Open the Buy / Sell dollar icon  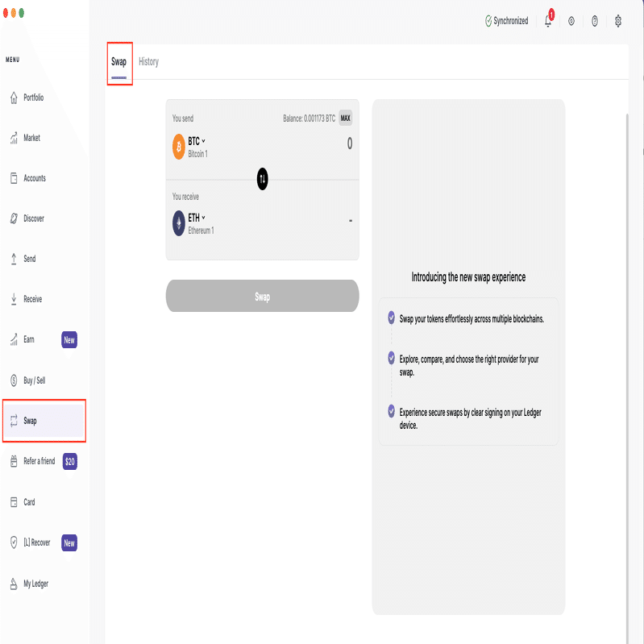point(14,380)
